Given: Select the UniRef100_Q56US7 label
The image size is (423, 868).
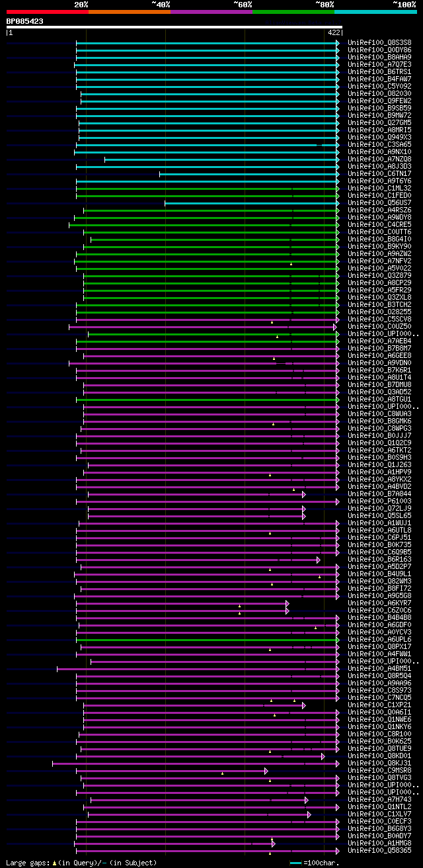Looking at the screenshot, I should [x=379, y=202].
